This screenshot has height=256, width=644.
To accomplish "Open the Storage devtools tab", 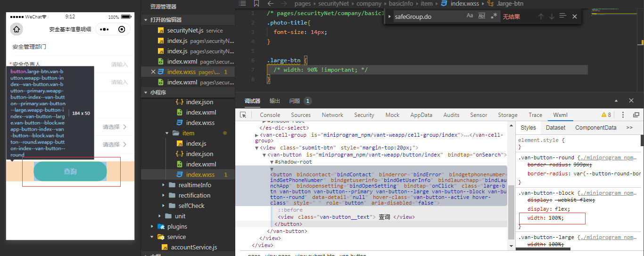I will 508,115.
